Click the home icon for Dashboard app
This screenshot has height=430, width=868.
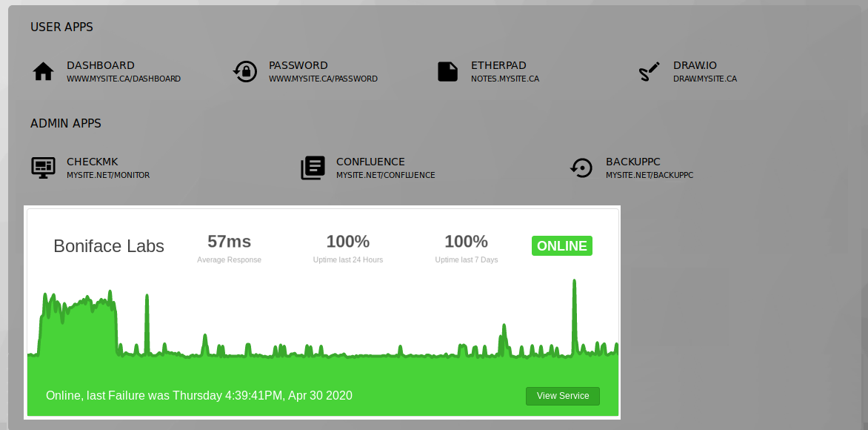click(x=44, y=70)
